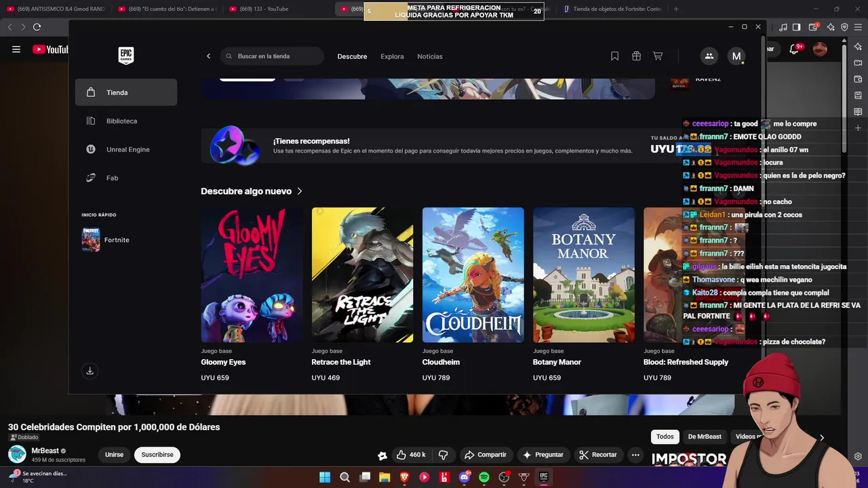Open Brave Leo AI toolbar icon

tap(831, 27)
